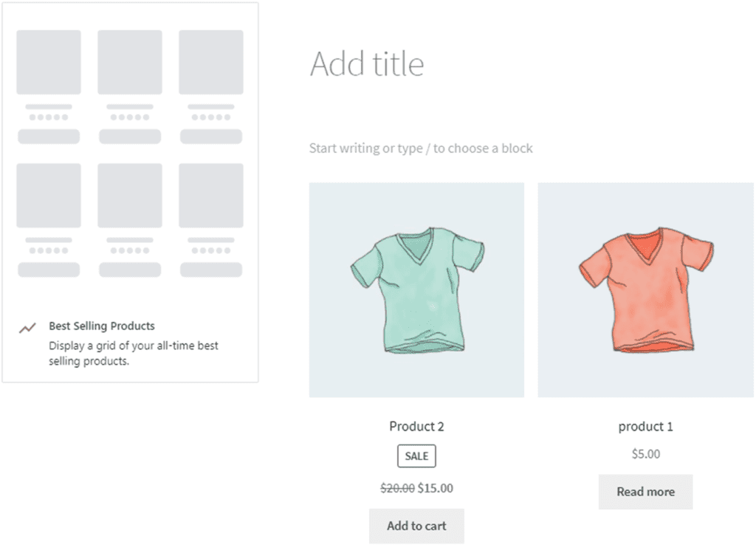Click the bottom-middle placeholder image in preview
This screenshot has height=553, width=756.
click(x=130, y=196)
